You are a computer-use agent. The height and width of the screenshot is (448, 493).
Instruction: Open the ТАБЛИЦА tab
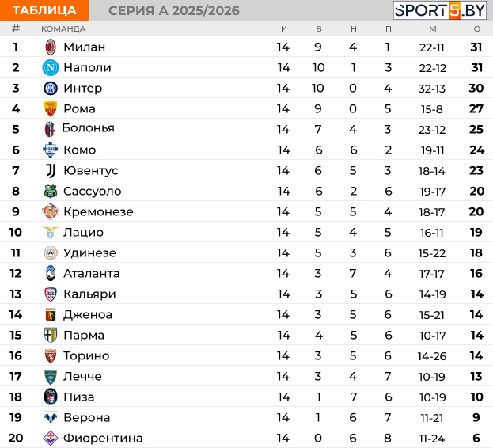tap(44, 10)
